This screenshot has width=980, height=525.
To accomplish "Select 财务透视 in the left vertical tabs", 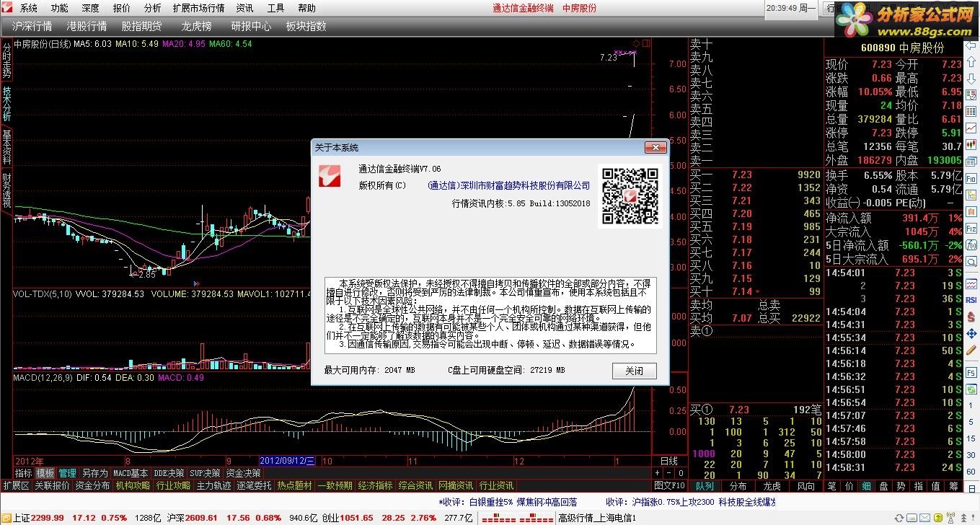I will coord(6,190).
